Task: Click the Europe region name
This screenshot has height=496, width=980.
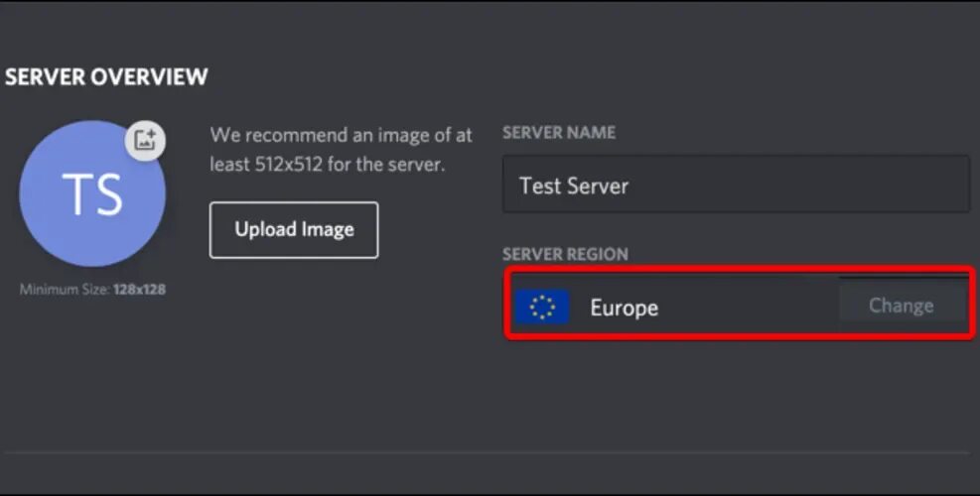Action: (624, 308)
